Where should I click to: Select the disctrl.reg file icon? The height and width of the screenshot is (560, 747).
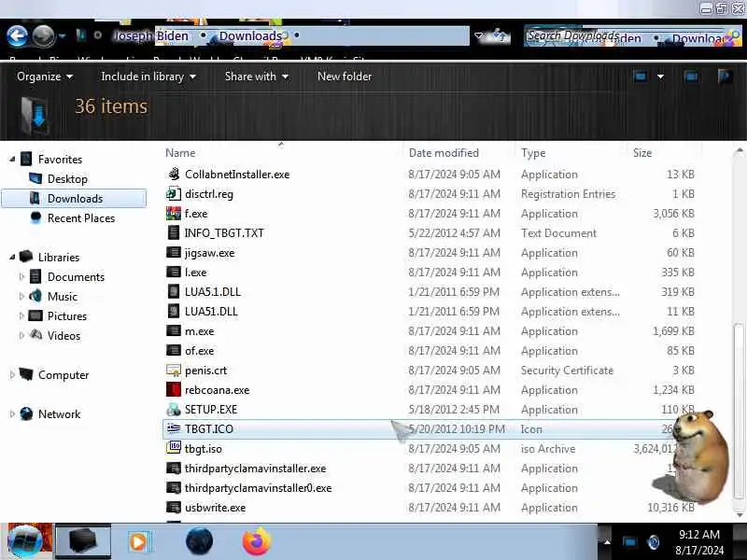(174, 194)
